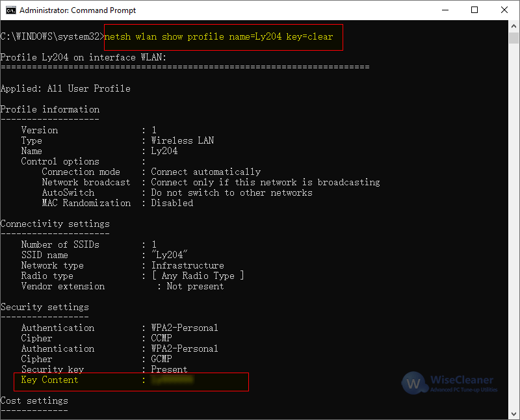Click the 'Disabled' MAC Randomization value
Screen dimensions: 520x420
172,203
